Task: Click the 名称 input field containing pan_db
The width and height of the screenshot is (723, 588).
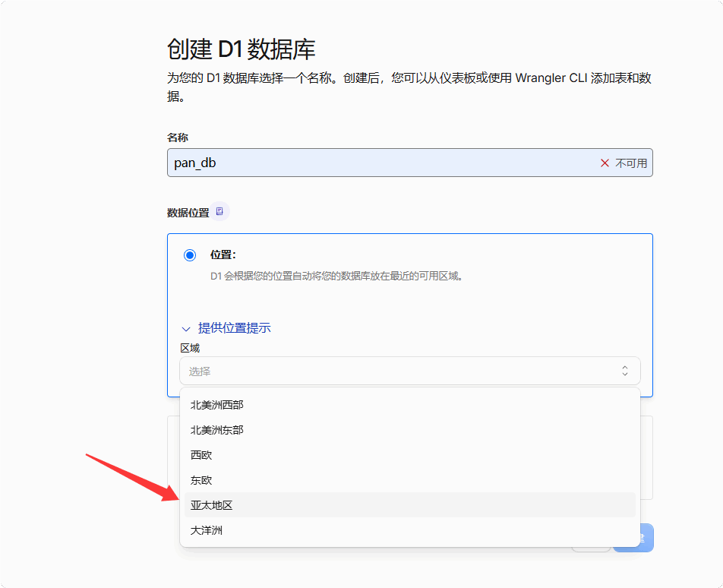Action: point(409,163)
